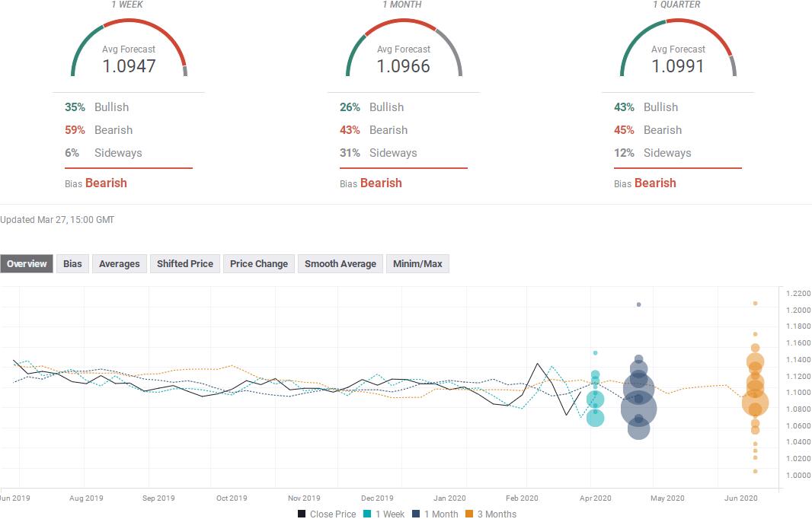Click the 1 Week forecast gauge
Viewport: 812px width, 519px height.
coord(129,48)
